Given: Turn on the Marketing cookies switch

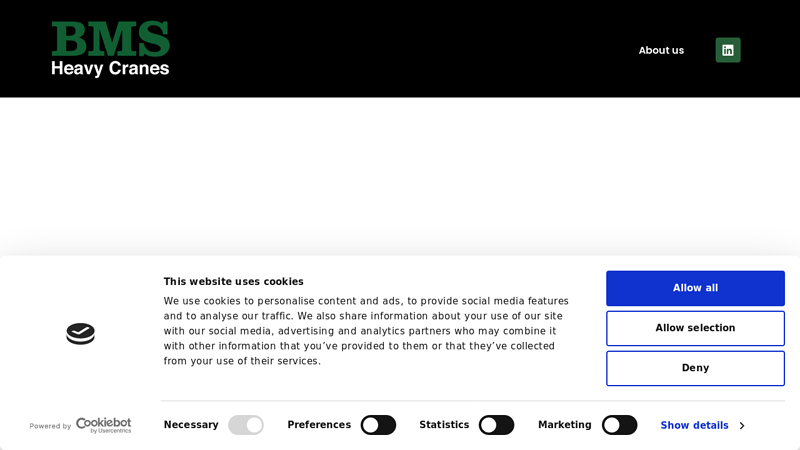Looking at the screenshot, I should coord(619,425).
